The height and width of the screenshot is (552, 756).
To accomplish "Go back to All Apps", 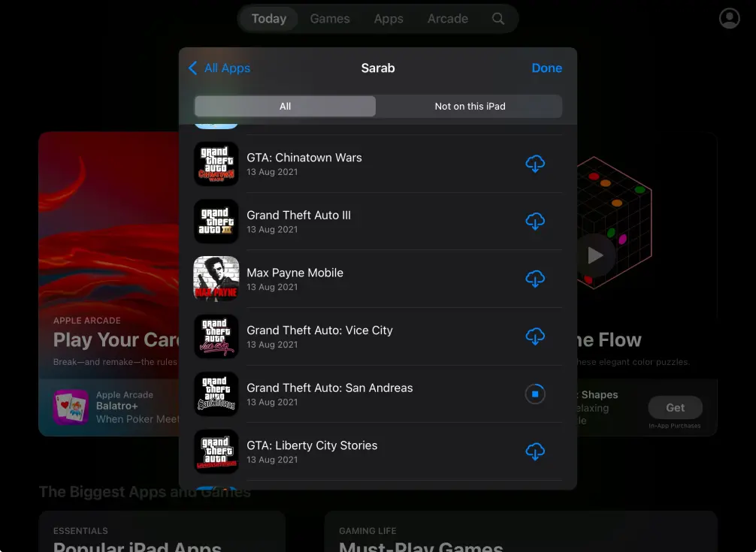I will [x=219, y=68].
